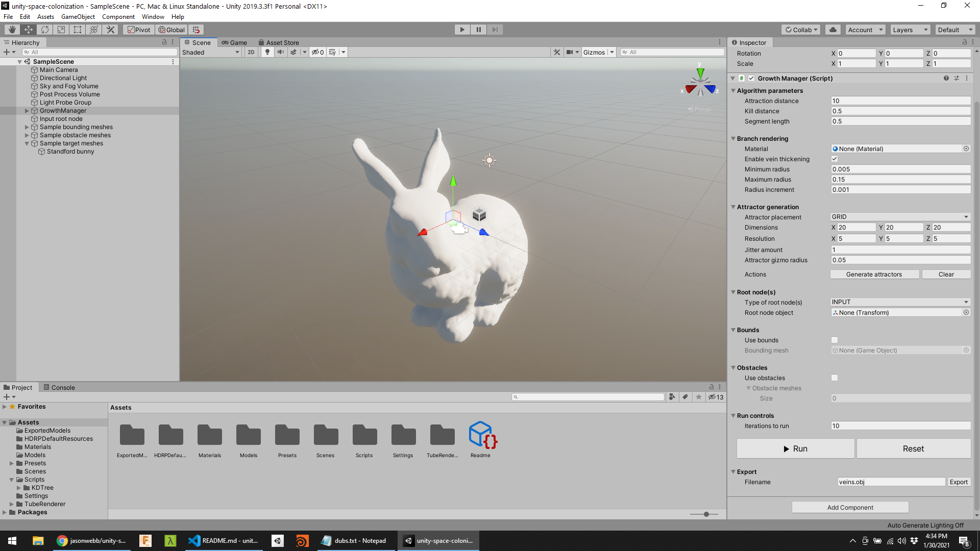980x551 pixels.
Task: Open the Window menu
Action: pos(153,17)
